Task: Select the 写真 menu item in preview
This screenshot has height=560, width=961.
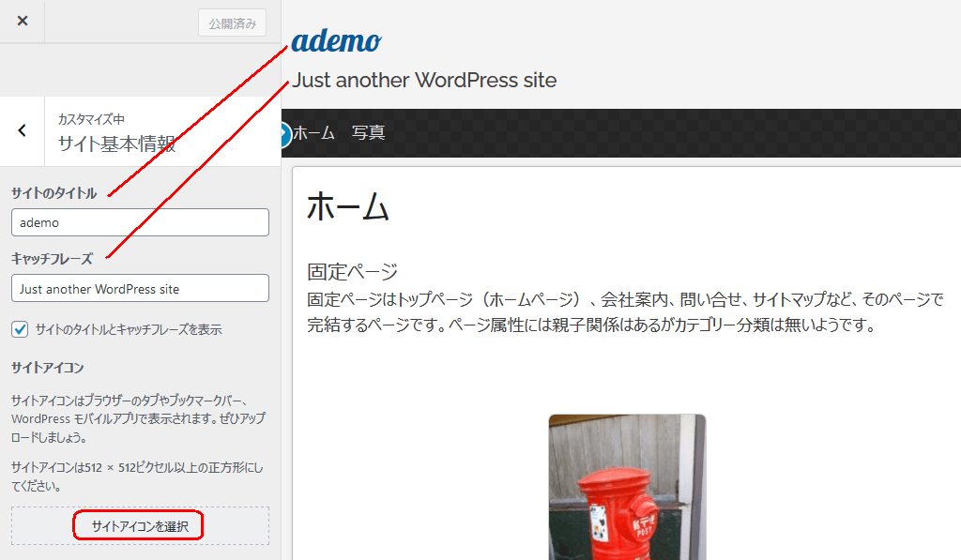Action: point(368,132)
